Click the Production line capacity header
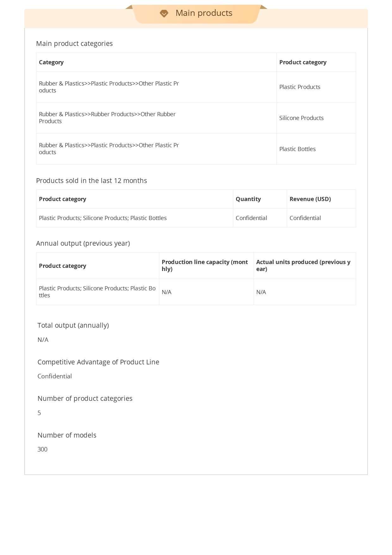The height and width of the screenshot is (555, 392). (205, 265)
